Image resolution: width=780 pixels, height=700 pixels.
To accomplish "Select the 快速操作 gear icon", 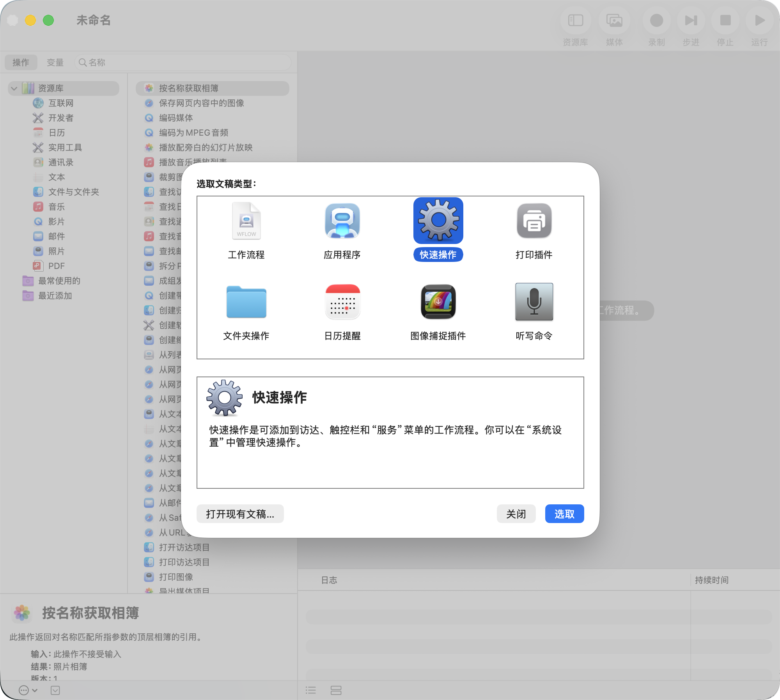I will [x=438, y=221].
